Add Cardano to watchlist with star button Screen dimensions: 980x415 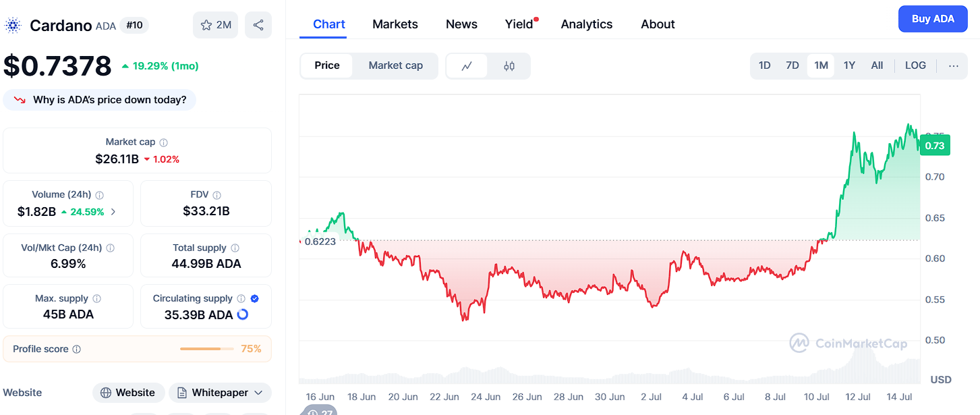(215, 25)
